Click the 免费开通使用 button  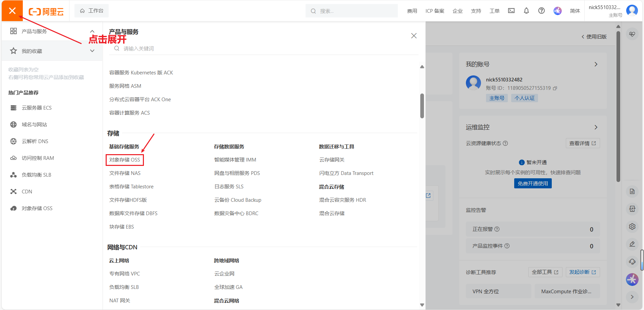coord(533,183)
